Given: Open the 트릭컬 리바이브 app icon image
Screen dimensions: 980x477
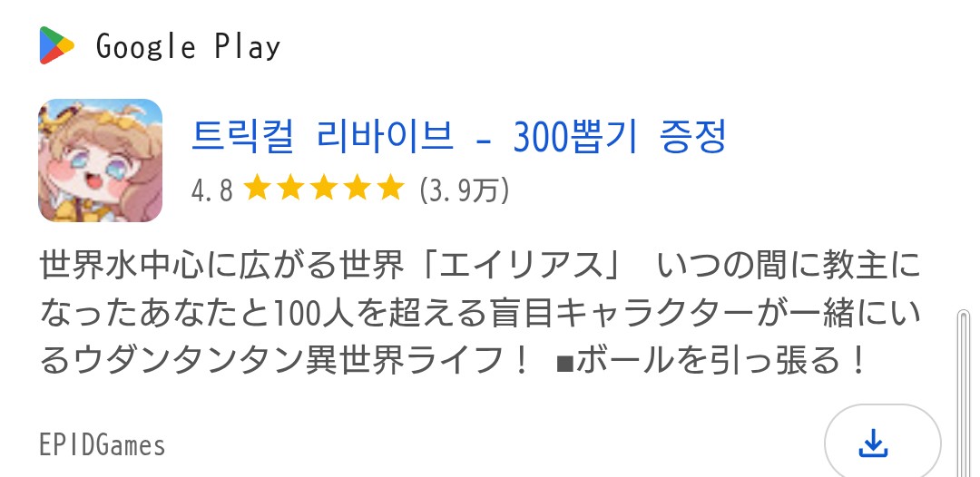Looking at the screenshot, I should pyautogui.click(x=100, y=161).
